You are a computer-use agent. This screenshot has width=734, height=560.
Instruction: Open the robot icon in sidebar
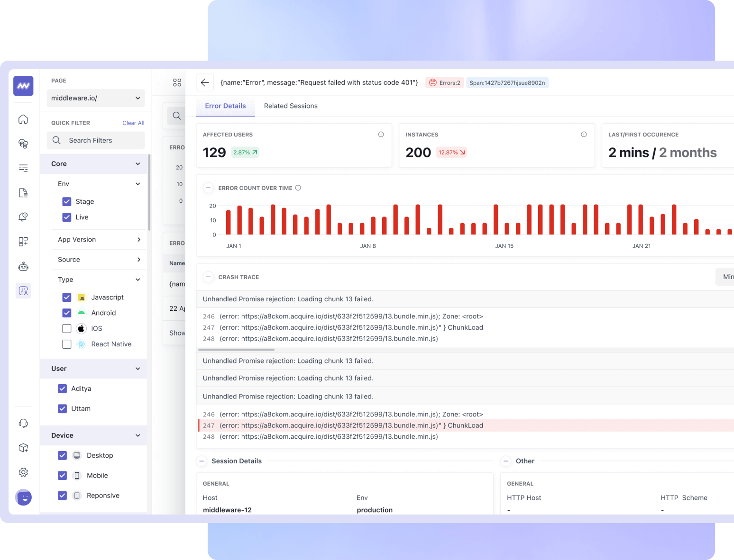click(23, 267)
